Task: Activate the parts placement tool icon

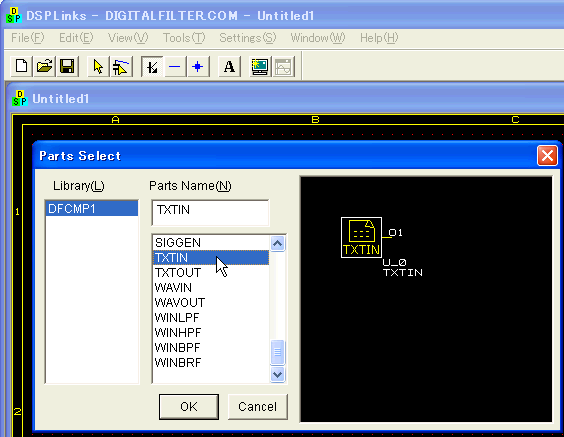Action: tap(121, 67)
